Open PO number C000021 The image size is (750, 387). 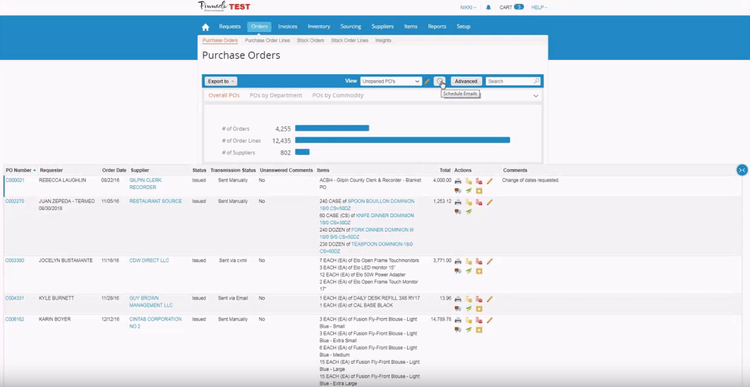[x=15, y=180]
